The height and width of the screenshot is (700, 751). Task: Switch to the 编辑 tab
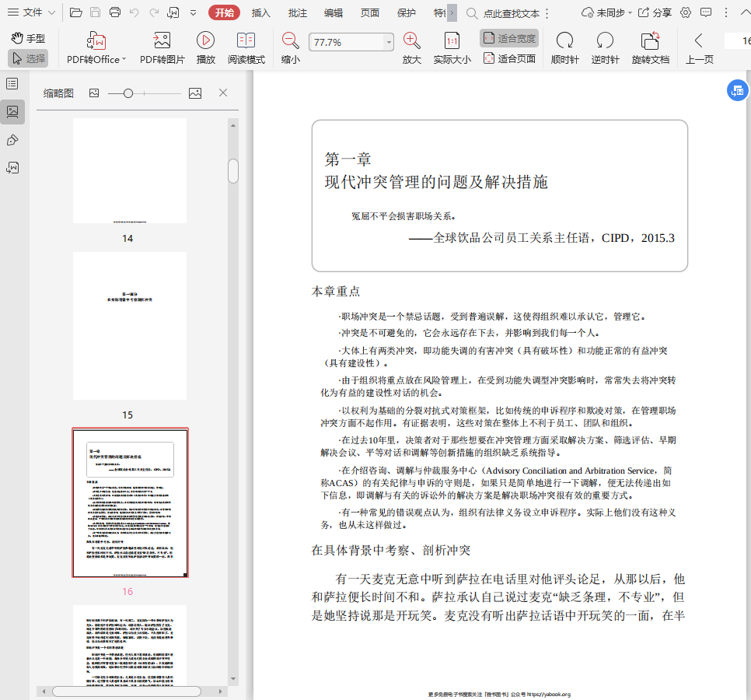[334, 13]
